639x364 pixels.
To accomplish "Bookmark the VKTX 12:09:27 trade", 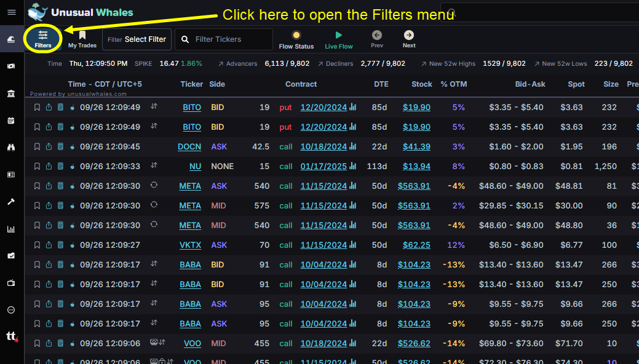I will 37,245.
